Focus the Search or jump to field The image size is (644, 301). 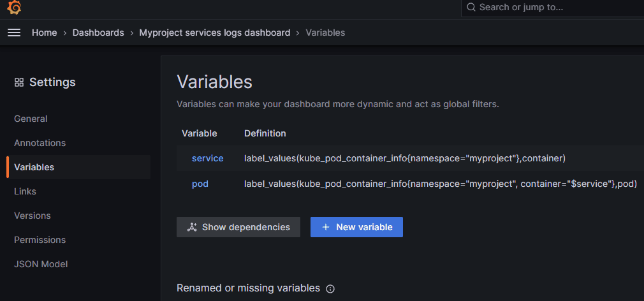point(552,8)
